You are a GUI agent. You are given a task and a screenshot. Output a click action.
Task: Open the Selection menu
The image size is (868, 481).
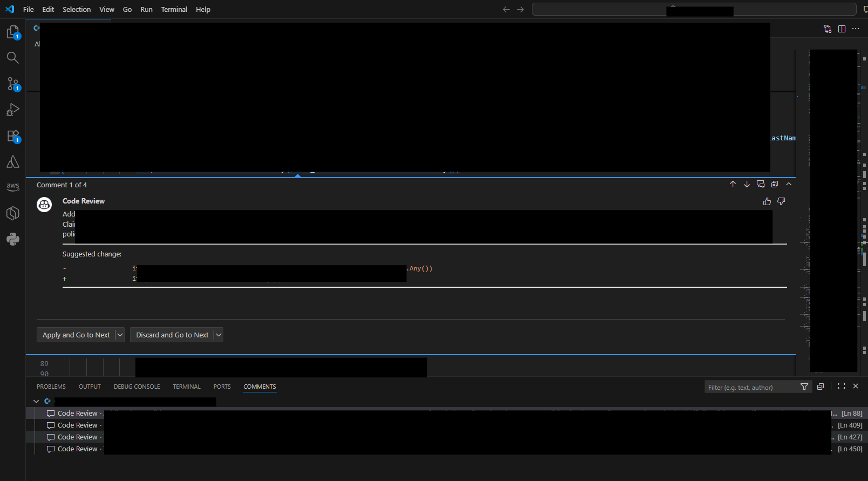point(77,9)
